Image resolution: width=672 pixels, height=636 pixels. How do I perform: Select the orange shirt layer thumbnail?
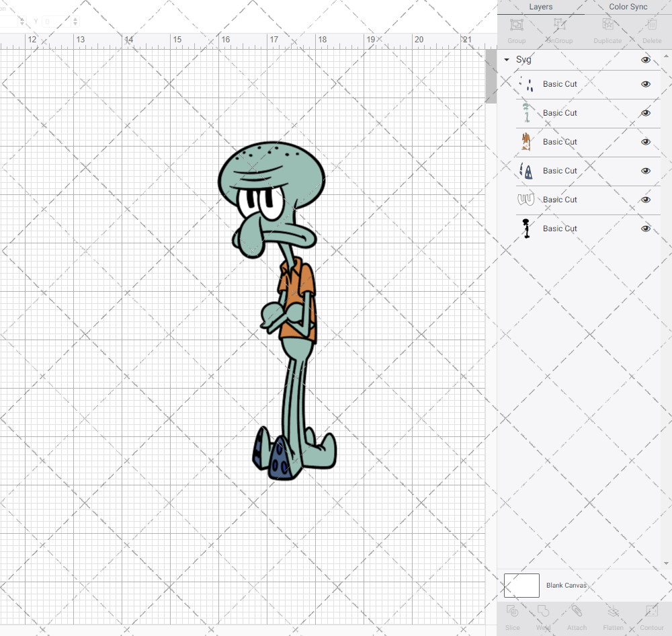[526, 142]
